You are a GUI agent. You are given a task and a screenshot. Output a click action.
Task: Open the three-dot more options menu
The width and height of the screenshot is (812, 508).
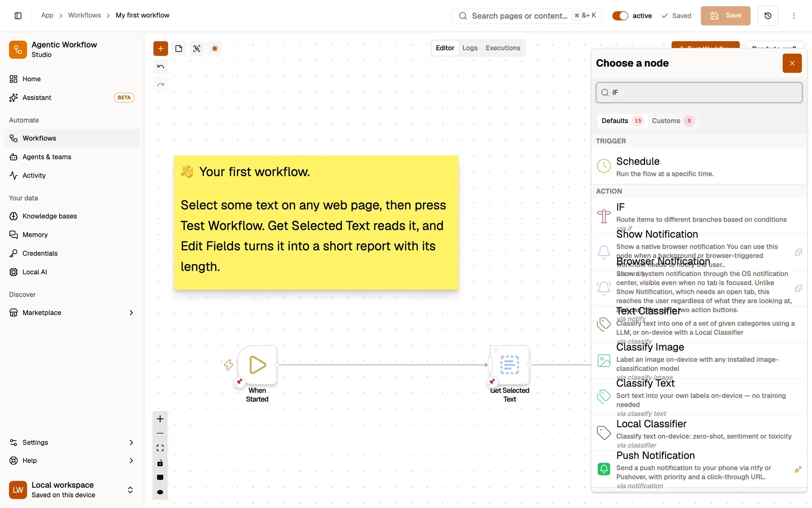click(794, 15)
